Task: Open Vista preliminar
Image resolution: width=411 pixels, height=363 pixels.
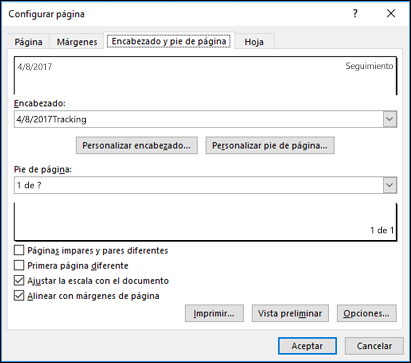Action: click(x=290, y=313)
